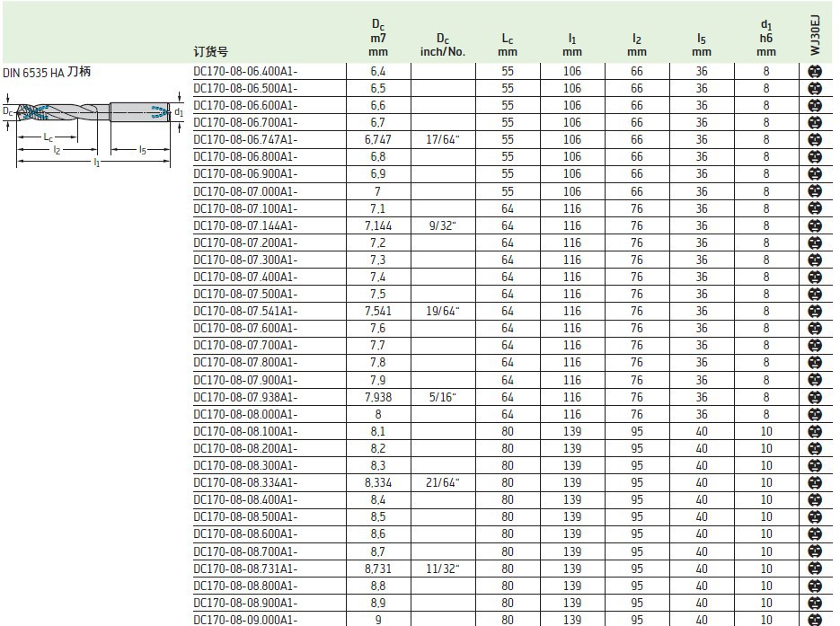Screen dimensions: 840x626
Task: Click order number DC170-08-08.700A1-
Action: point(245,551)
